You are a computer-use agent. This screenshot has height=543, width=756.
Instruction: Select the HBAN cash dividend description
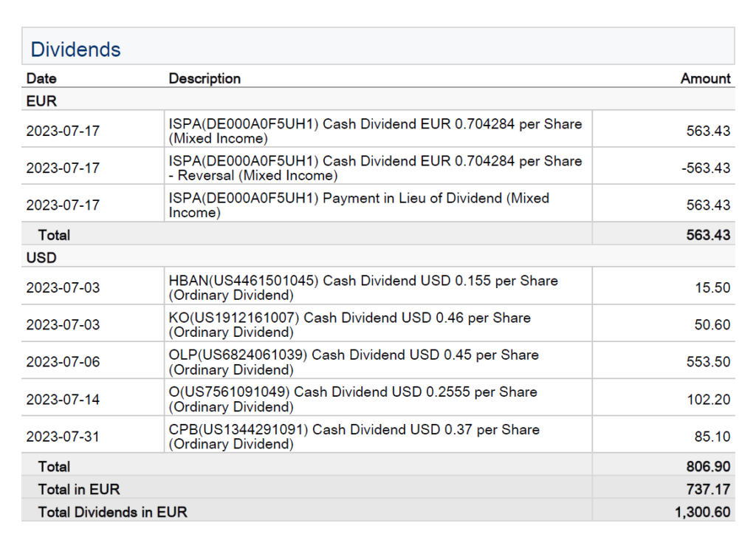363,287
